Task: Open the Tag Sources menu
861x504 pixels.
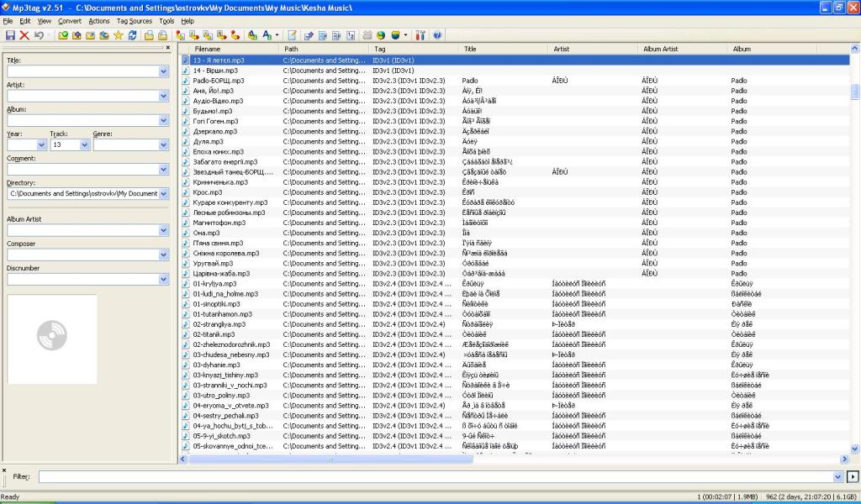Action: (135, 20)
